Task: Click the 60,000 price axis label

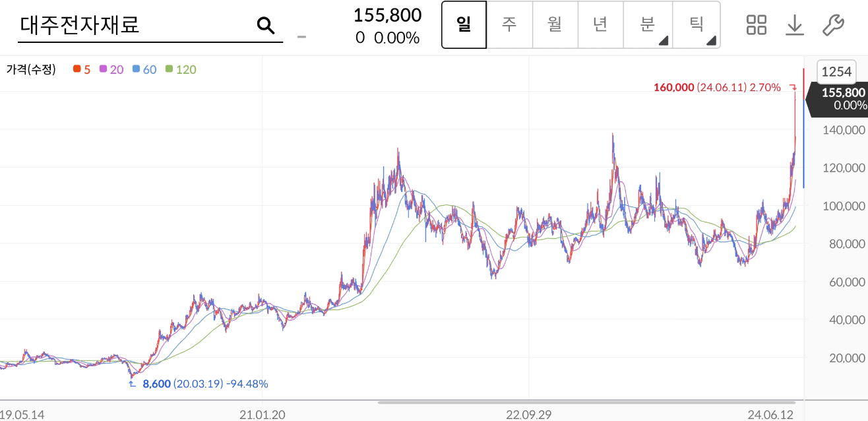Action: pyautogui.click(x=847, y=282)
